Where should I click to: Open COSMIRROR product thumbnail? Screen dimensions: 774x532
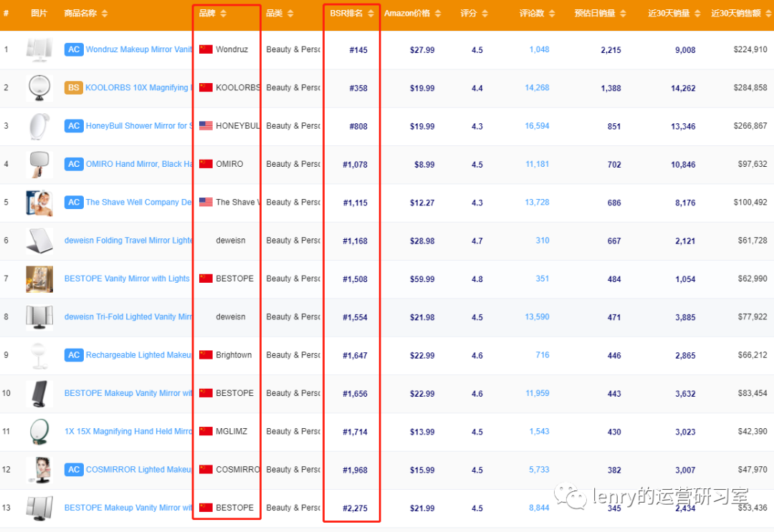(39, 470)
